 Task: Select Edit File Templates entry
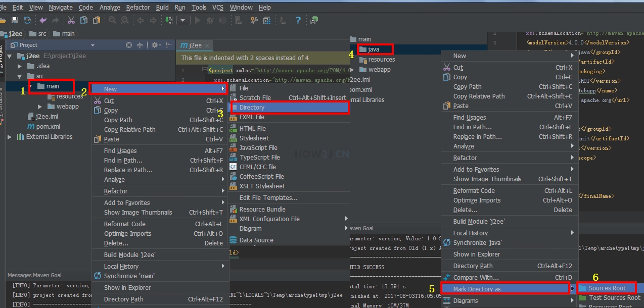[288, 197]
